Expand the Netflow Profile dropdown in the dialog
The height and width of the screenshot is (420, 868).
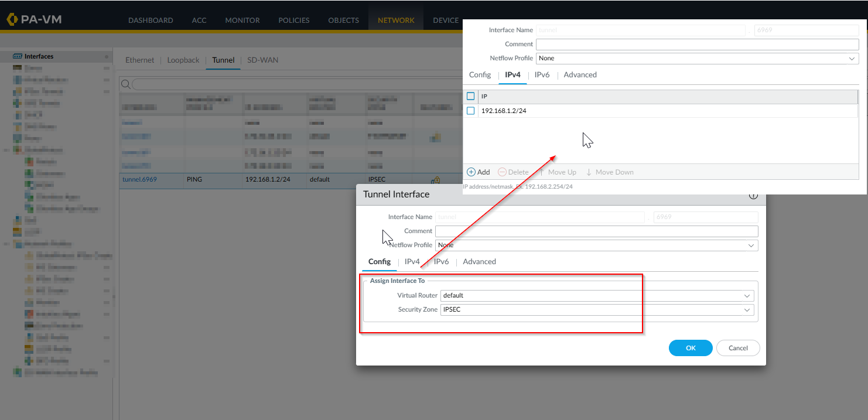[596, 245]
